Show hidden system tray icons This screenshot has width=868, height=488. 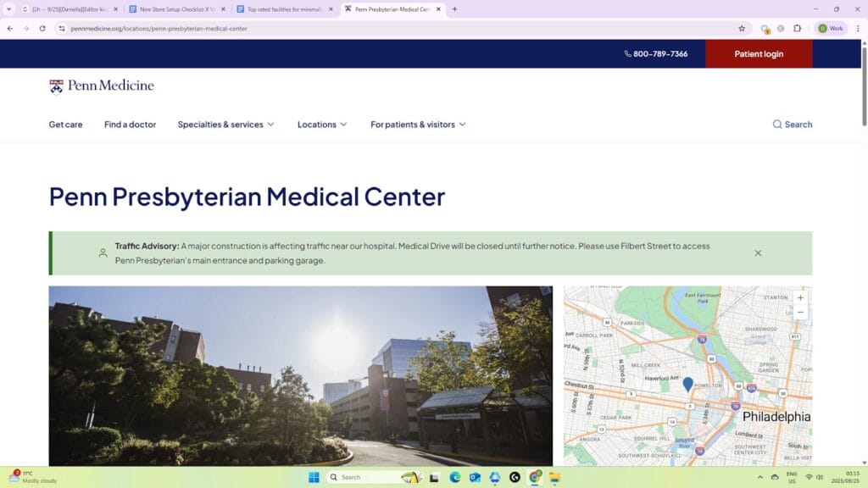tap(760, 477)
